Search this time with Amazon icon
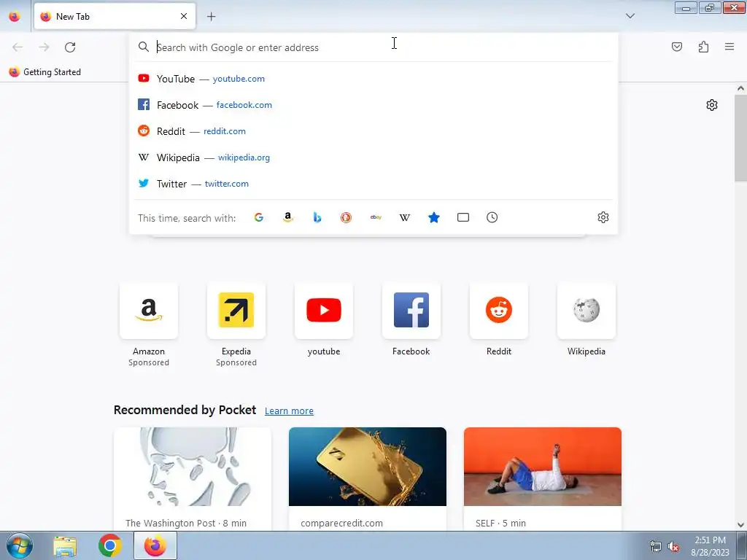This screenshot has width=747, height=560. click(287, 217)
